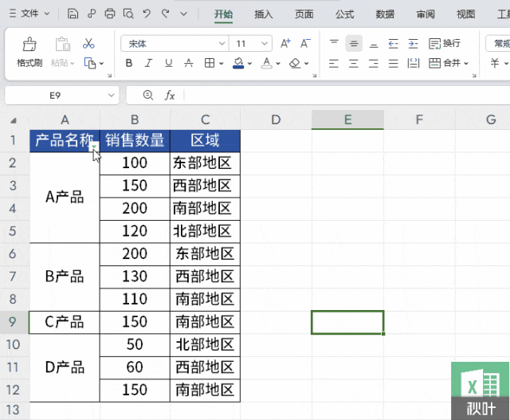Viewport: 510px width, 420px height.
Task: Click the zoom magnifier in formula bar
Action: pyautogui.click(x=148, y=95)
